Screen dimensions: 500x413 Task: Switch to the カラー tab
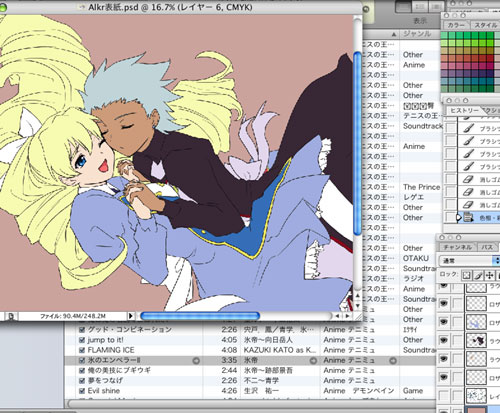[x=456, y=25]
